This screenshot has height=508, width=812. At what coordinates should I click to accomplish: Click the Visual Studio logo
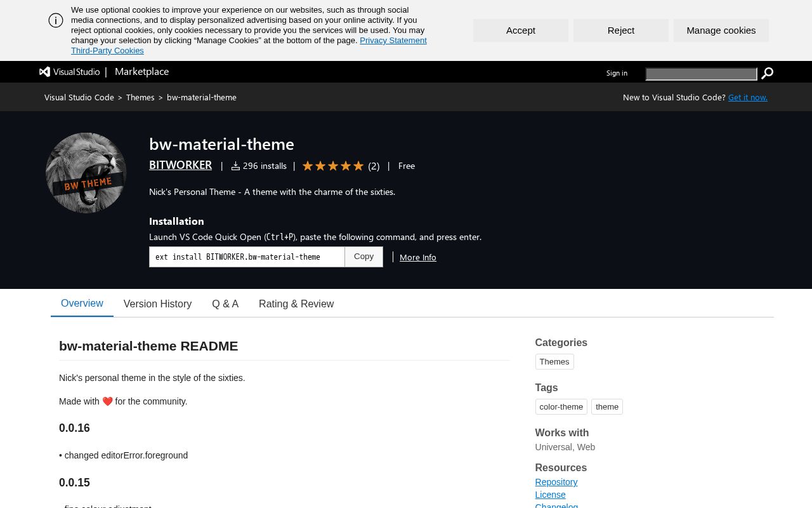[70, 72]
